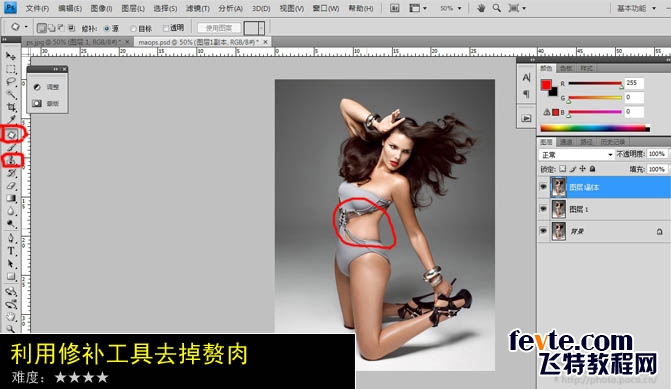Open the Edit menu
Image resolution: width=671 pixels, height=389 pixels.
70,8
